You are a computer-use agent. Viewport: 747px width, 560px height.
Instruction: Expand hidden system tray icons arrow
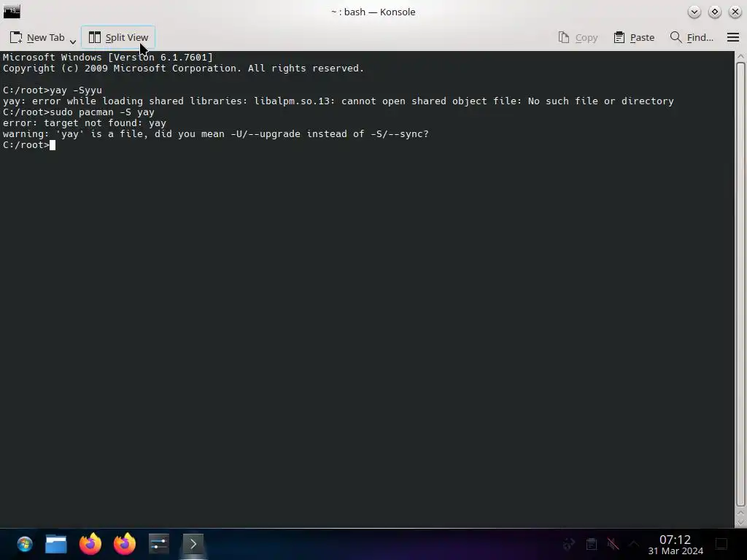(634, 544)
